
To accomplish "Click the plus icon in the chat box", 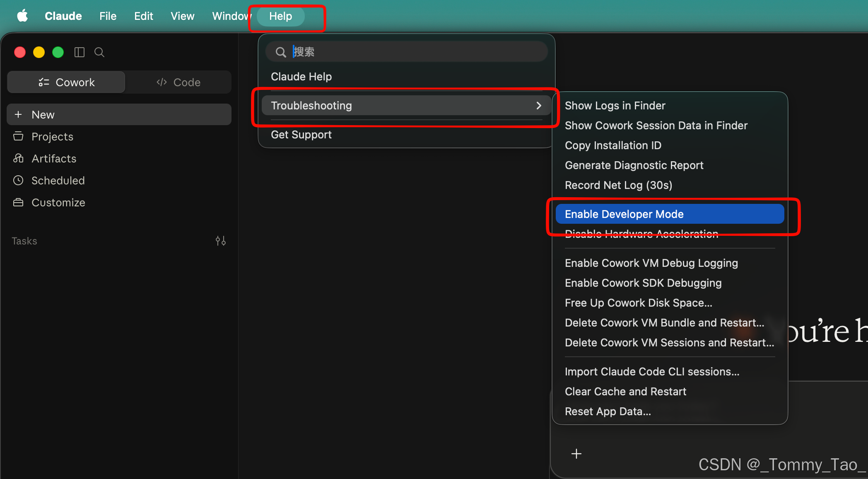I will pyautogui.click(x=576, y=454).
